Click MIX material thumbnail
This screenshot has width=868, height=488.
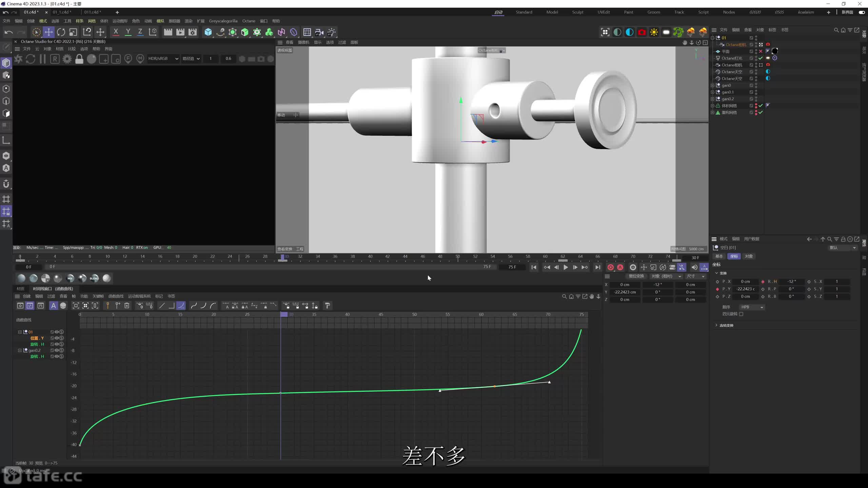tap(70, 278)
